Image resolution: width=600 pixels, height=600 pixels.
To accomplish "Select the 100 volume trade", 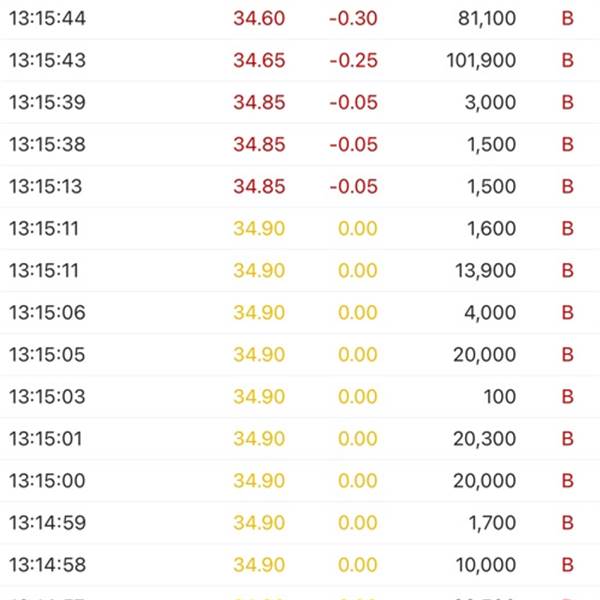I will [x=300, y=396].
